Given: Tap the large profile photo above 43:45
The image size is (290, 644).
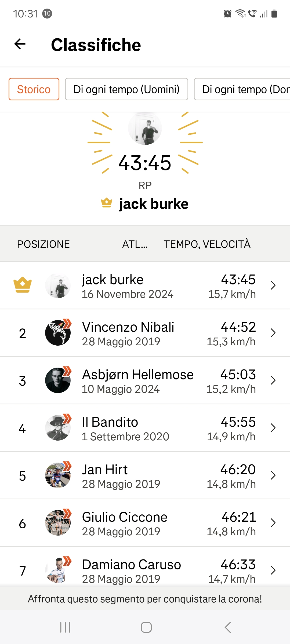Looking at the screenshot, I should [x=145, y=128].
